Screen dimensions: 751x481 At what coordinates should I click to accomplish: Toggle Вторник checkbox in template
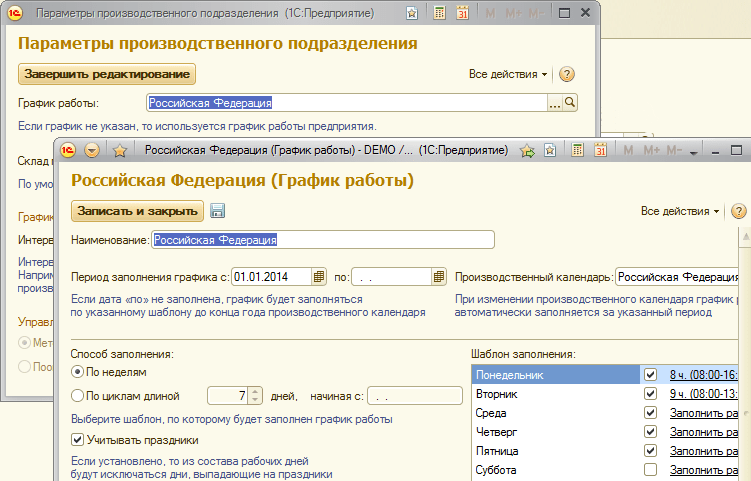coord(650,394)
